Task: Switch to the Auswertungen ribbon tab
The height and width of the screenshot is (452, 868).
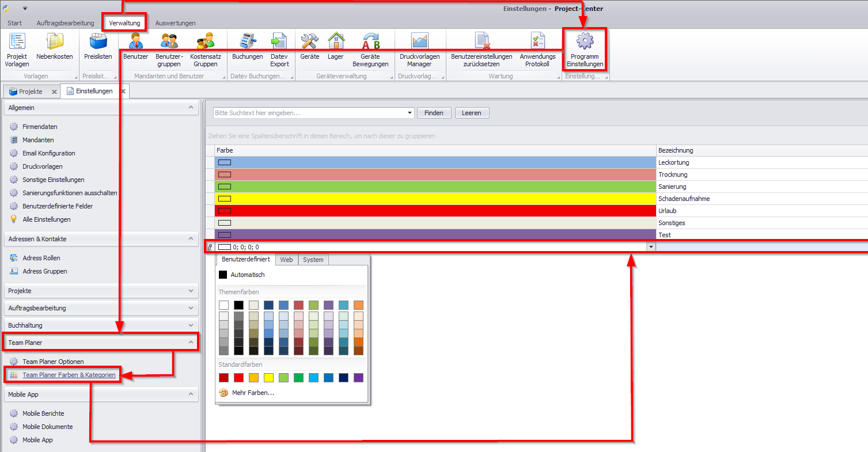Action: [175, 23]
